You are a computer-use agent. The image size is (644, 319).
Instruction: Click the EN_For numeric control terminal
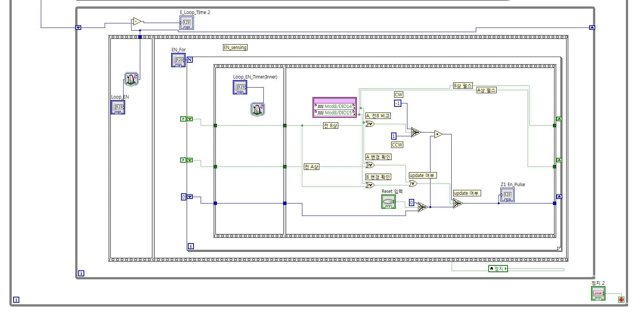(x=178, y=60)
